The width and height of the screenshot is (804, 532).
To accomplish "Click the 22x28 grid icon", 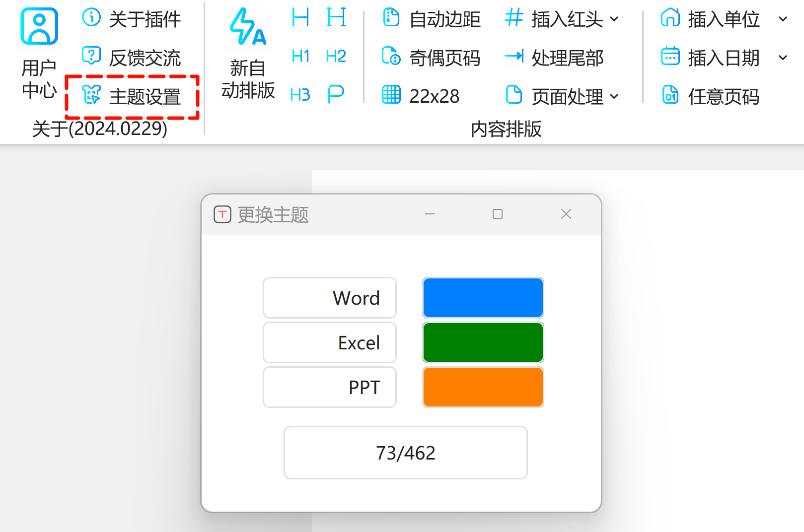I will [x=391, y=94].
